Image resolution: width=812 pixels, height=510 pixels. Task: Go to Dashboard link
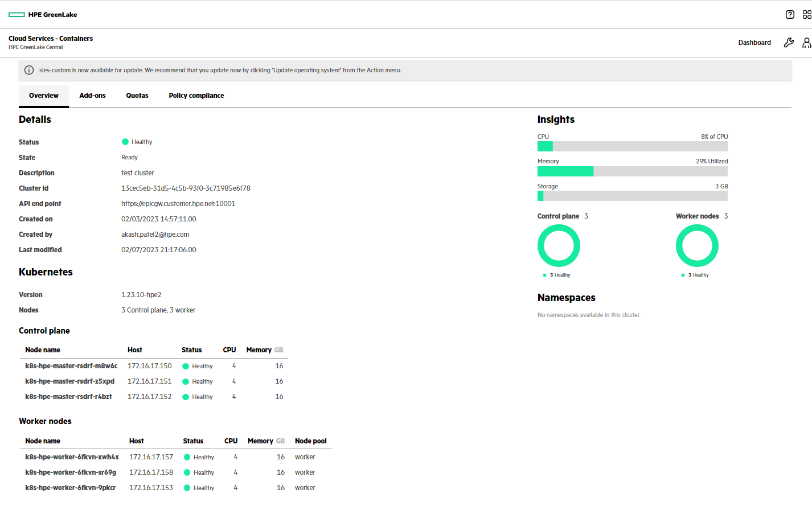(x=754, y=43)
